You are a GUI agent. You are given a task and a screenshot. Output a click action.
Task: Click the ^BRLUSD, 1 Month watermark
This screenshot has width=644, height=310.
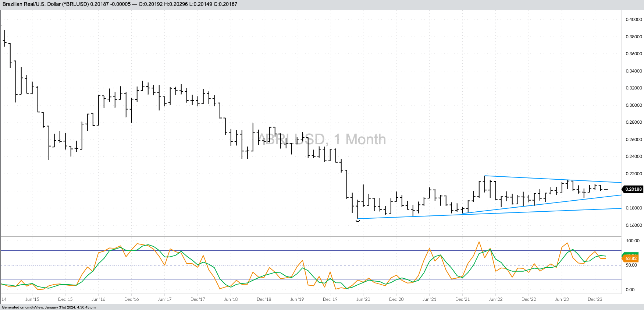(x=322, y=139)
